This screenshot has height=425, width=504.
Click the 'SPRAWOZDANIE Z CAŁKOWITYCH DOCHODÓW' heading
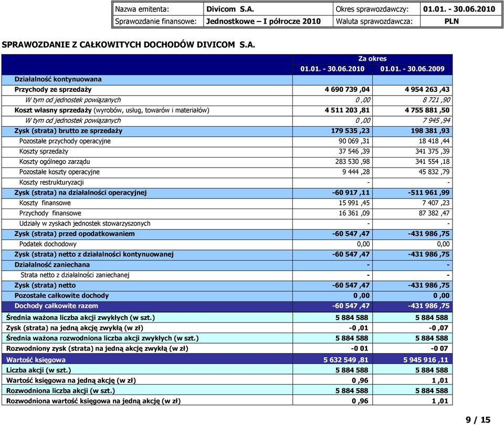pos(128,45)
